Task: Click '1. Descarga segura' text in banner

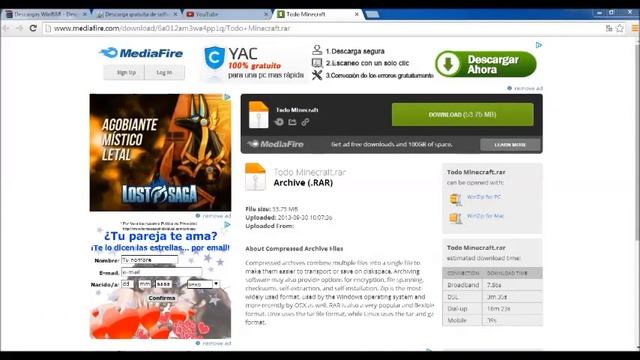Action: click(x=355, y=51)
